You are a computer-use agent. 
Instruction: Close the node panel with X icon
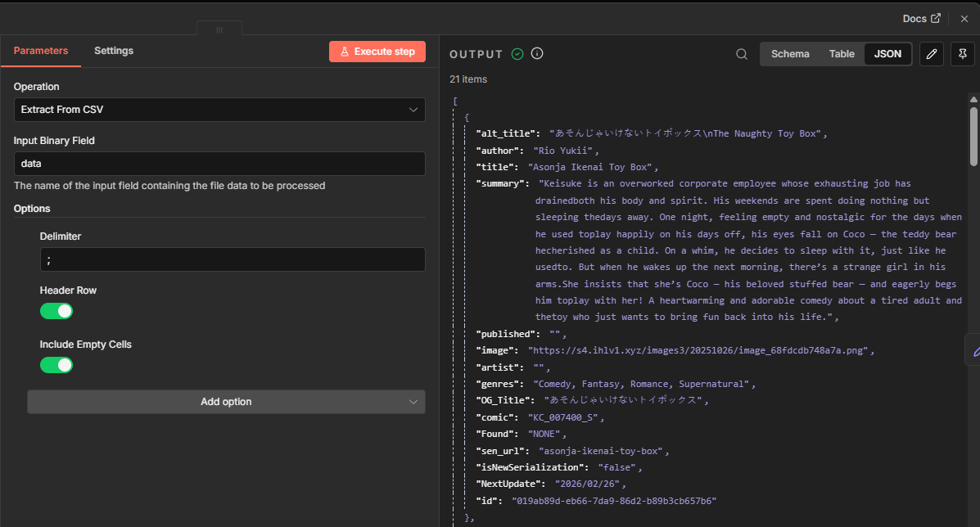tap(964, 19)
